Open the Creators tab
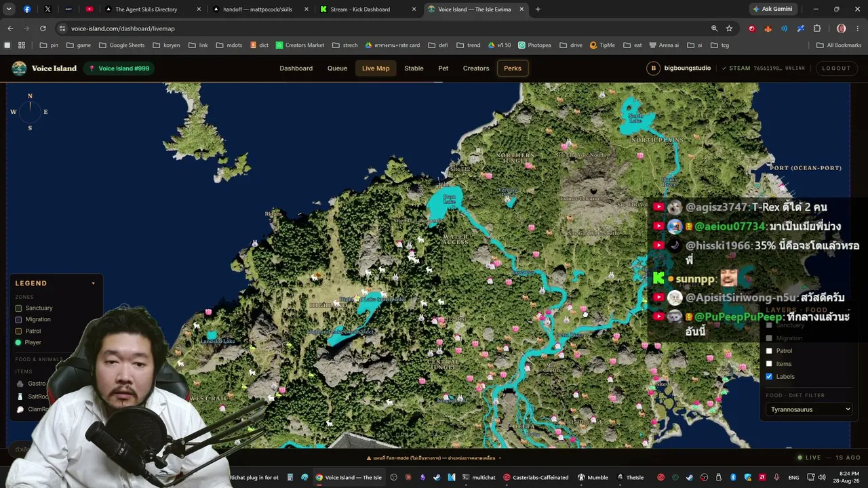 (x=476, y=68)
